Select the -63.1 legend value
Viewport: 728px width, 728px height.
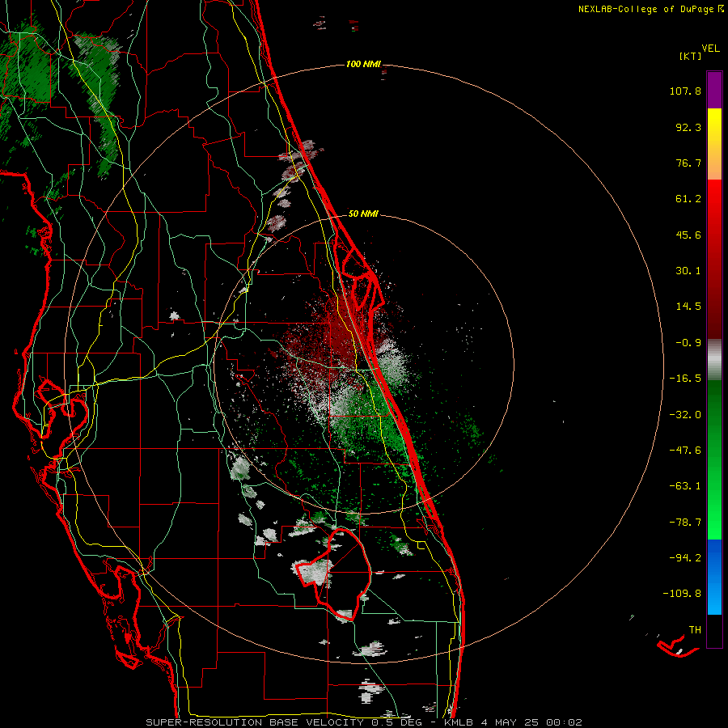(685, 486)
